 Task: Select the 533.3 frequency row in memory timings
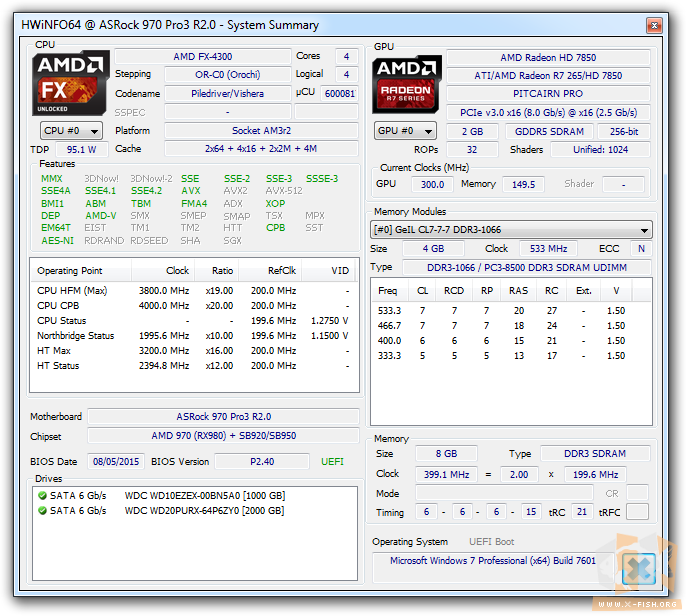[x=511, y=311]
